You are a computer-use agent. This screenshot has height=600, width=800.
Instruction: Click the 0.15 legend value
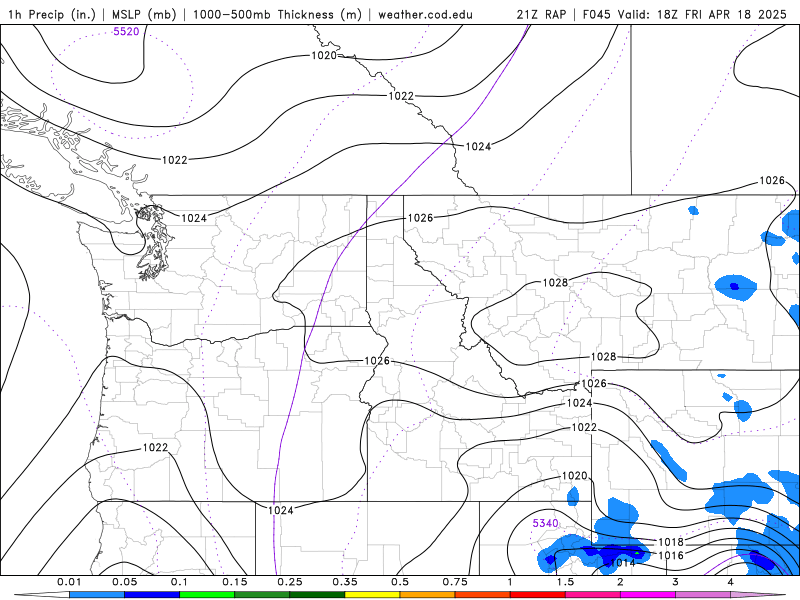235,582
